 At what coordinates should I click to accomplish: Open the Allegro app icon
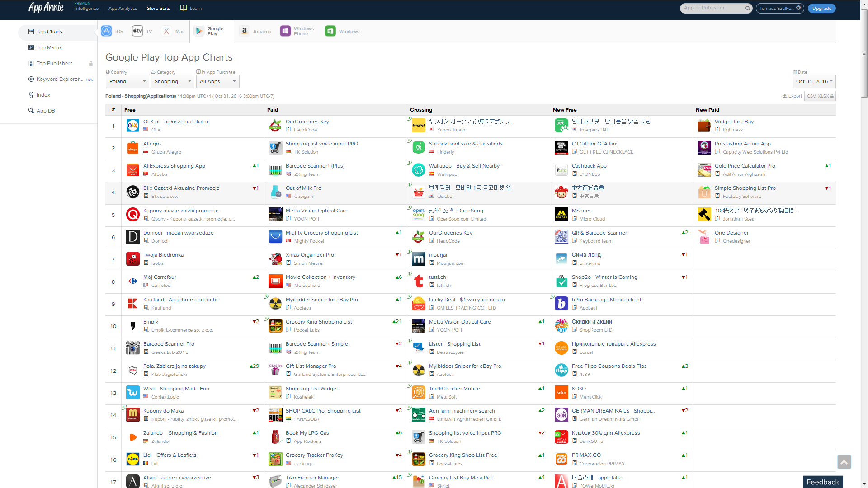[x=132, y=148]
